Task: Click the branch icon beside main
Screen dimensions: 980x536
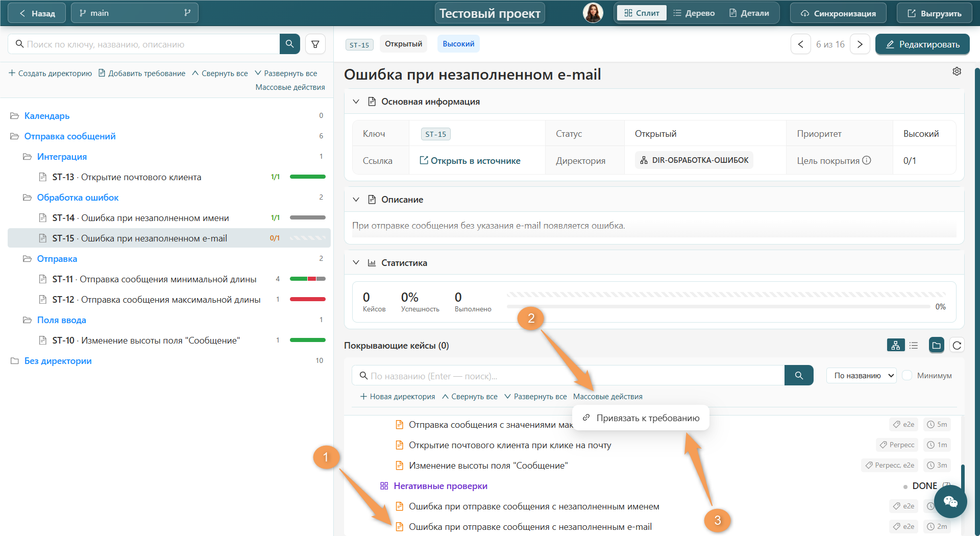Action: (x=187, y=13)
